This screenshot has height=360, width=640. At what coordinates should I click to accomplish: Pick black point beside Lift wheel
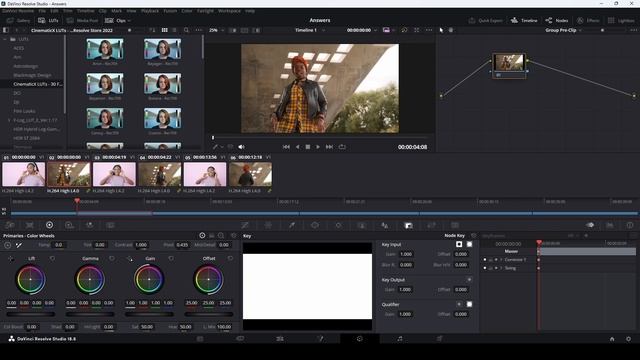tap(11, 258)
